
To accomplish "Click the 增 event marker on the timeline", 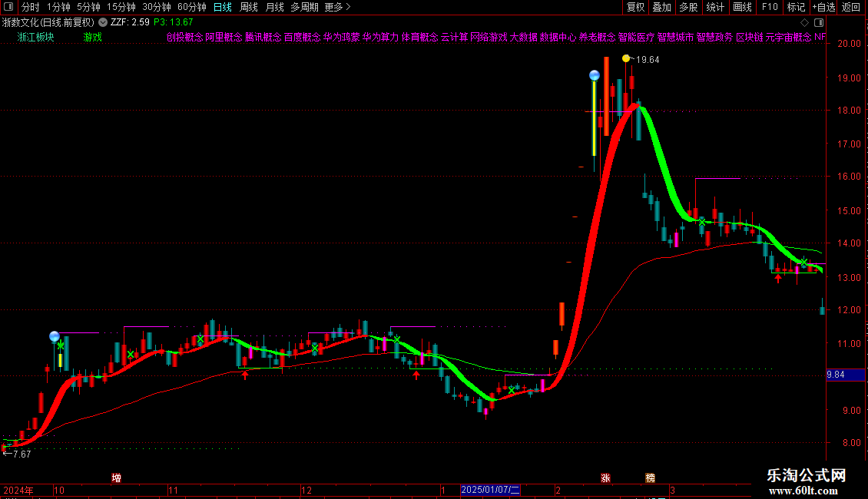I will point(116,478).
